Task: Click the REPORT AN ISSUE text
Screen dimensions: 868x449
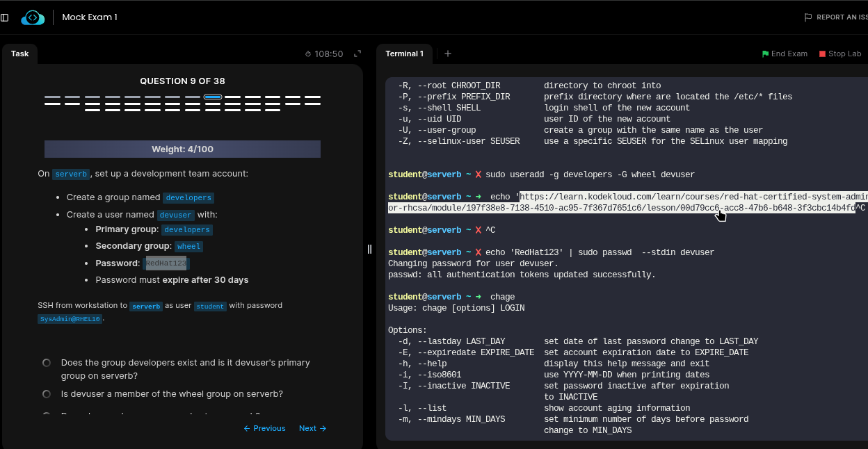Action: pyautogui.click(x=842, y=17)
